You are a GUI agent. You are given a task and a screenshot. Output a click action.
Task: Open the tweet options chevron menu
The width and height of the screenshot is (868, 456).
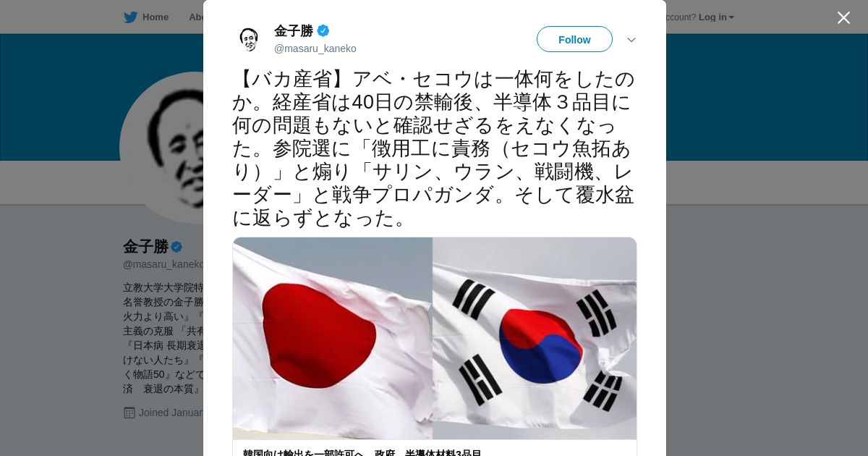[631, 40]
